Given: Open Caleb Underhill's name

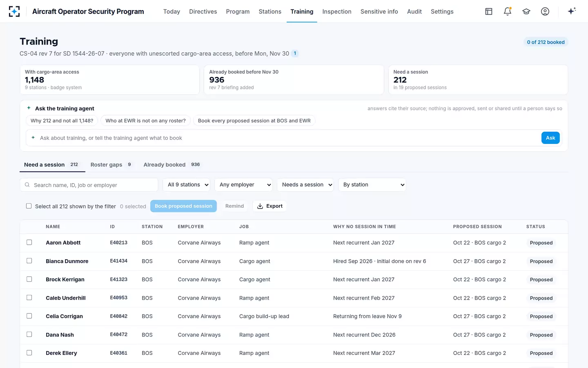Looking at the screenshot, I should point(66,298).
